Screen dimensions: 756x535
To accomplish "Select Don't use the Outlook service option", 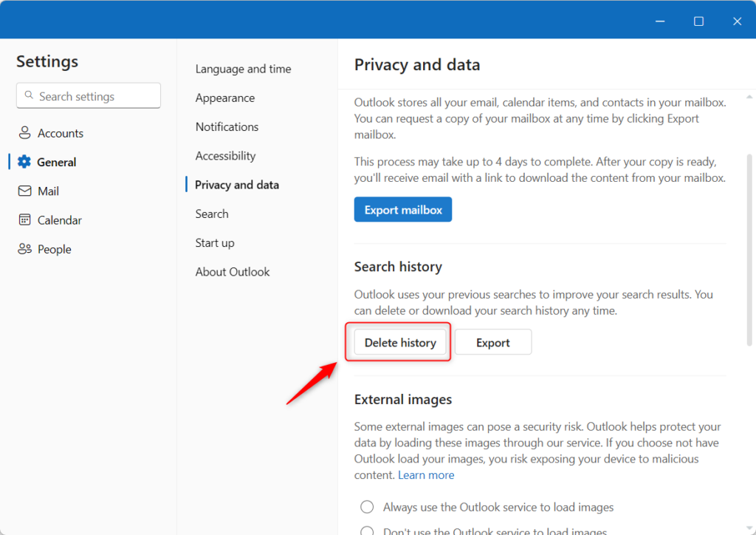I will [367, 531].
